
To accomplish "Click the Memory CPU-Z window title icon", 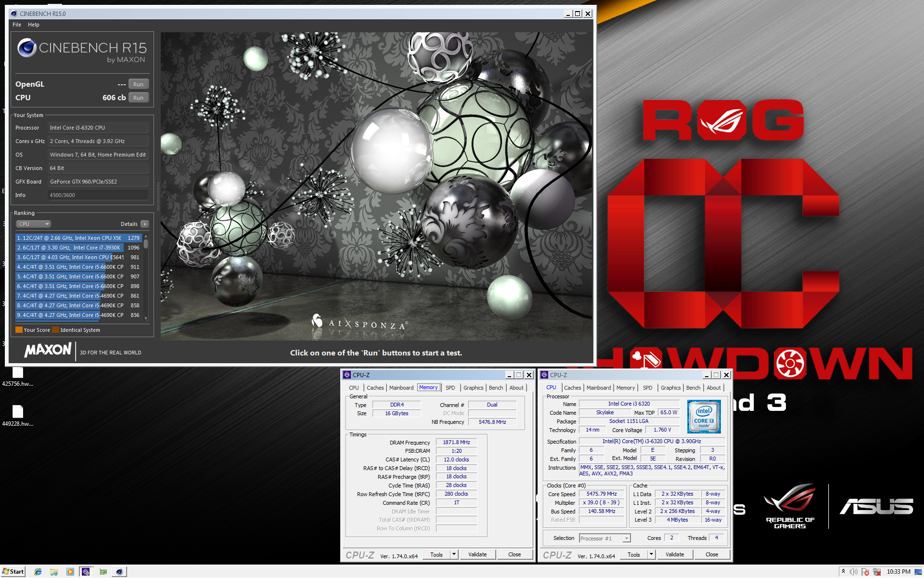I will (x=347, y=375).
